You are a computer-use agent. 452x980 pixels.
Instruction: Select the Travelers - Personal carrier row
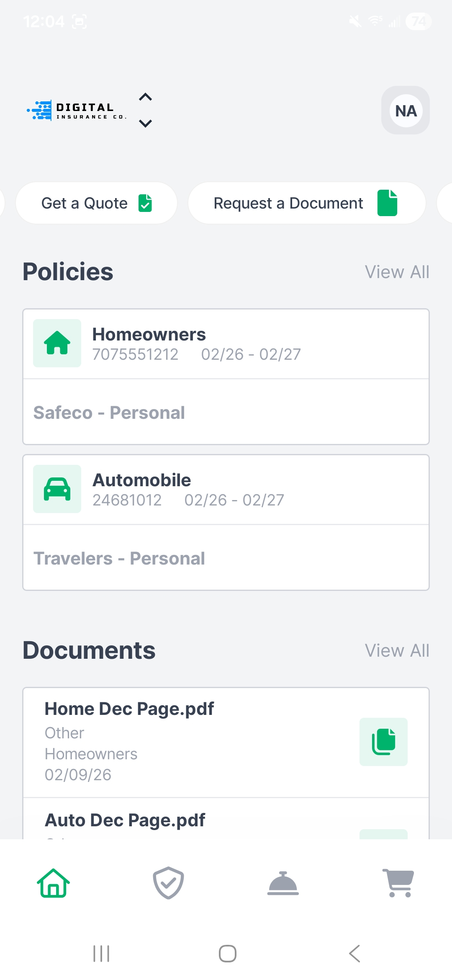pos(226,558)
